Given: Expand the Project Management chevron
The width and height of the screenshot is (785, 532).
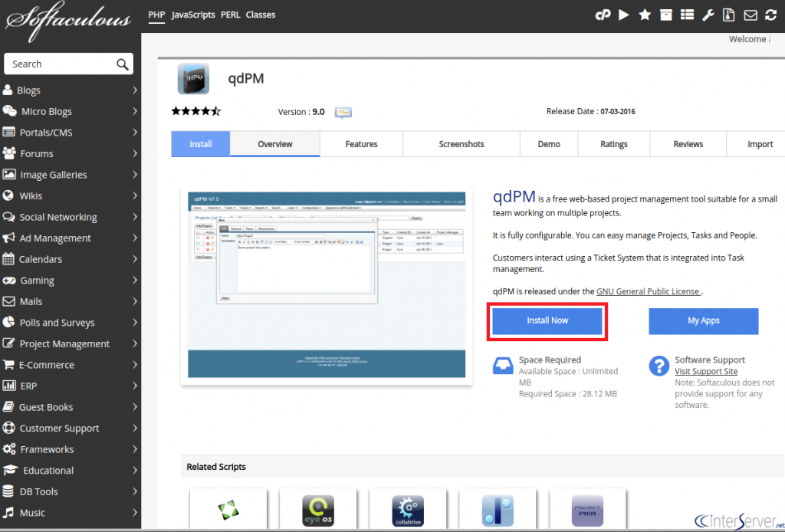Looking at the screenshot, I should click(135, 344).
